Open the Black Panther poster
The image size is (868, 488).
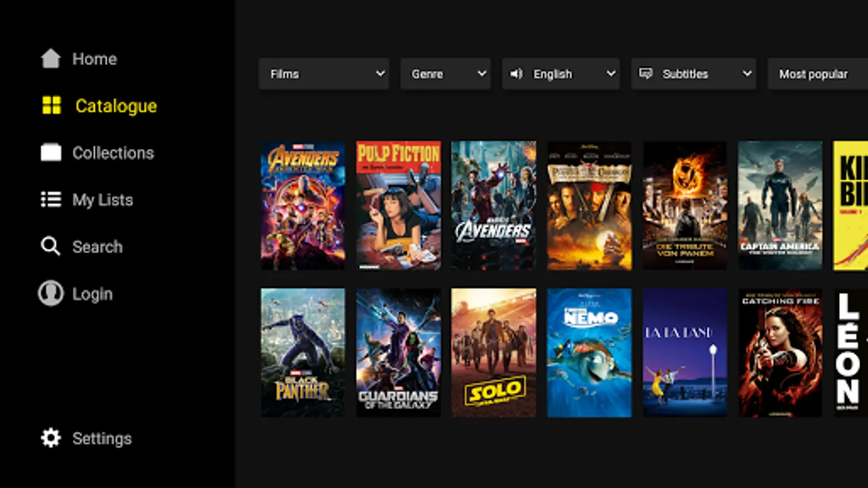pyautogui.click(x=303, y=352)
